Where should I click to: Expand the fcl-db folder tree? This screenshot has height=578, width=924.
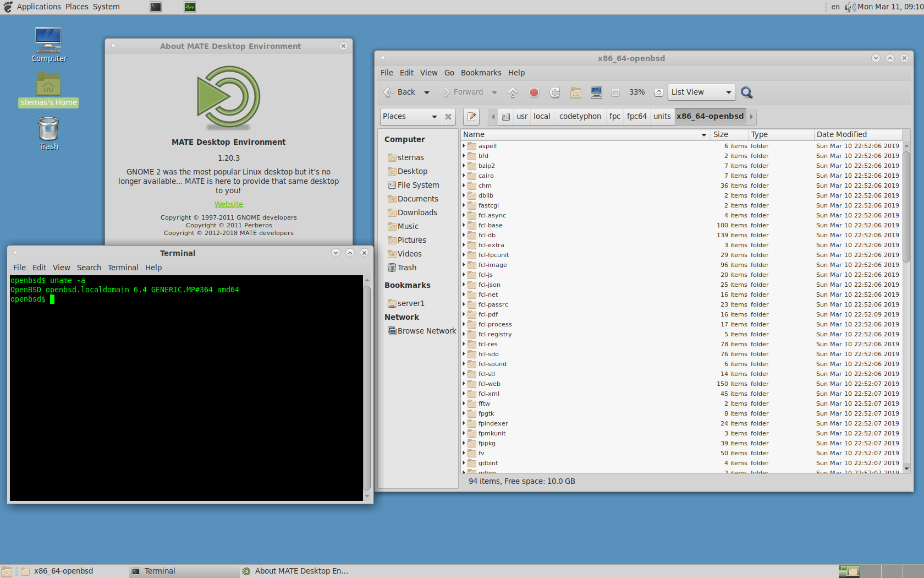click(464, 235)
